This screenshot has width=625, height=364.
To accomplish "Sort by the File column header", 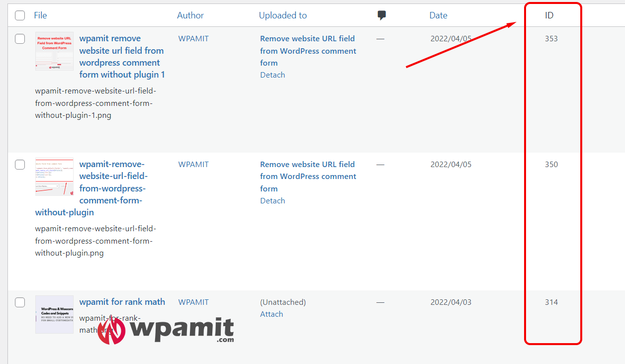I will pos(40,15).
